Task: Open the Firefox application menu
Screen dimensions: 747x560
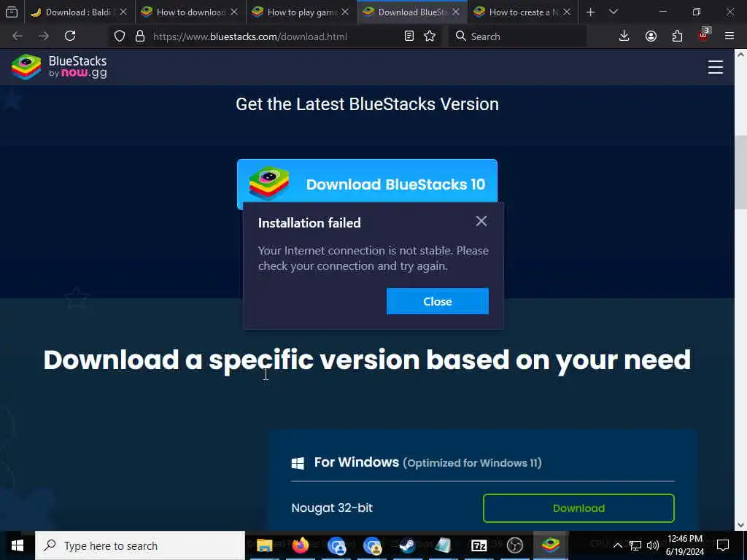Action: pos(729,36)
